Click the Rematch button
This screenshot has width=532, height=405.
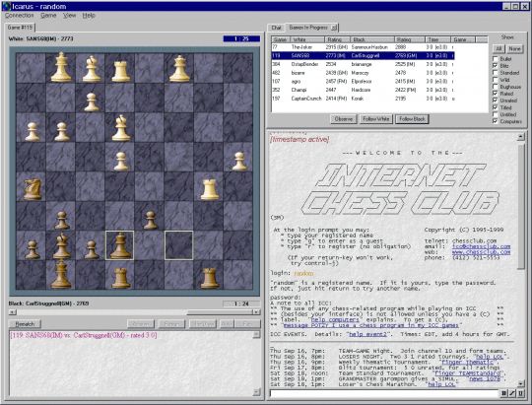25,324
